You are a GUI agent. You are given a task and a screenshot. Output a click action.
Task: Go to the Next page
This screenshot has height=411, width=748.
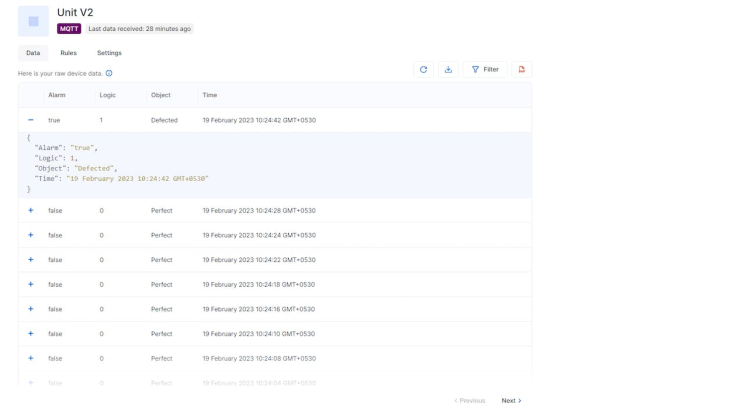point(511,401)
